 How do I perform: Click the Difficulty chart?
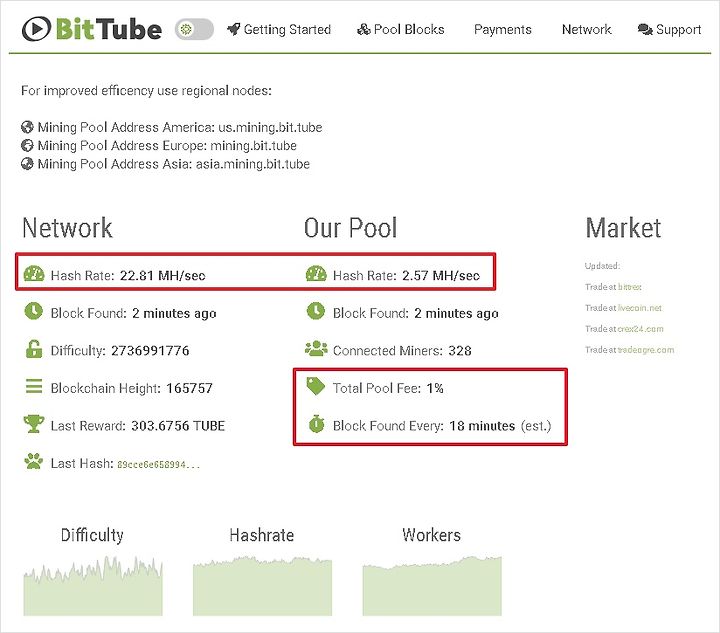pos(93,586)
